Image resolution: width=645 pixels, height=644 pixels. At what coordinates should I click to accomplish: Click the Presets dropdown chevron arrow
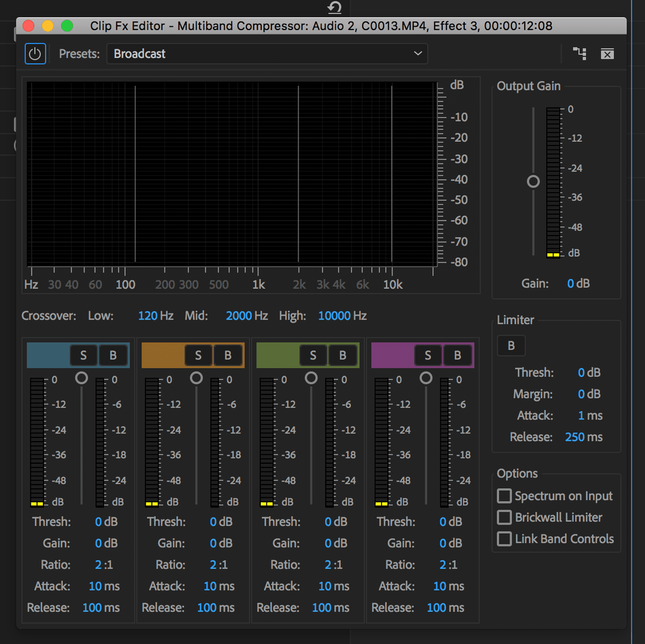pos(418,54)
